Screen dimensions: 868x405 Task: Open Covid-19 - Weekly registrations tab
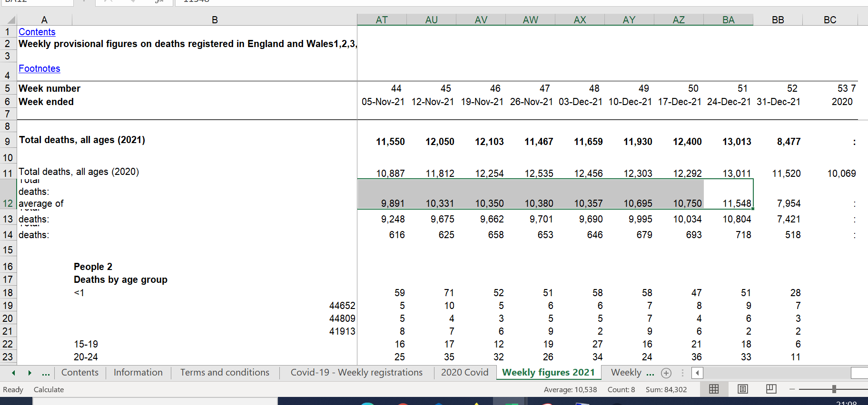356,373
